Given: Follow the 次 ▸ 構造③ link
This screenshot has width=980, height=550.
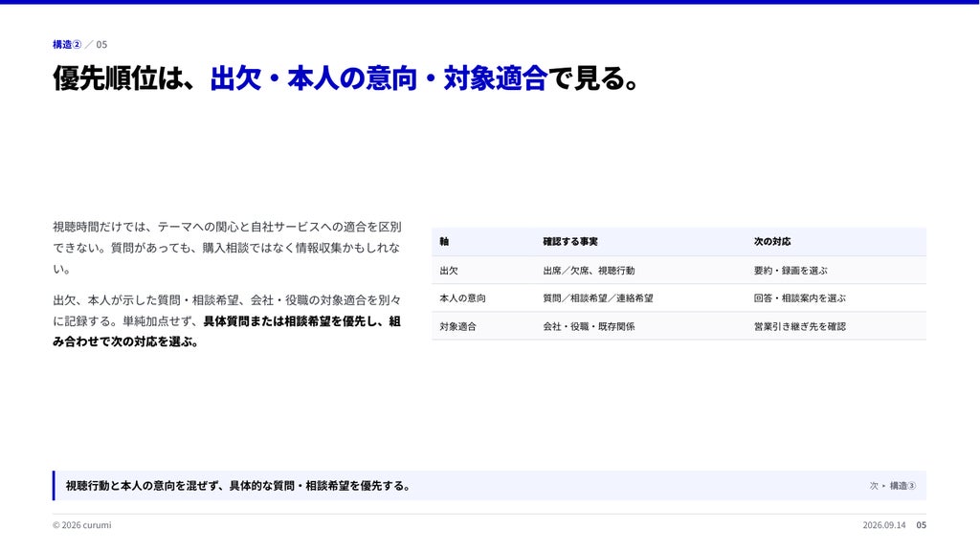Looking at the screenshot, I should click(893, 486).
